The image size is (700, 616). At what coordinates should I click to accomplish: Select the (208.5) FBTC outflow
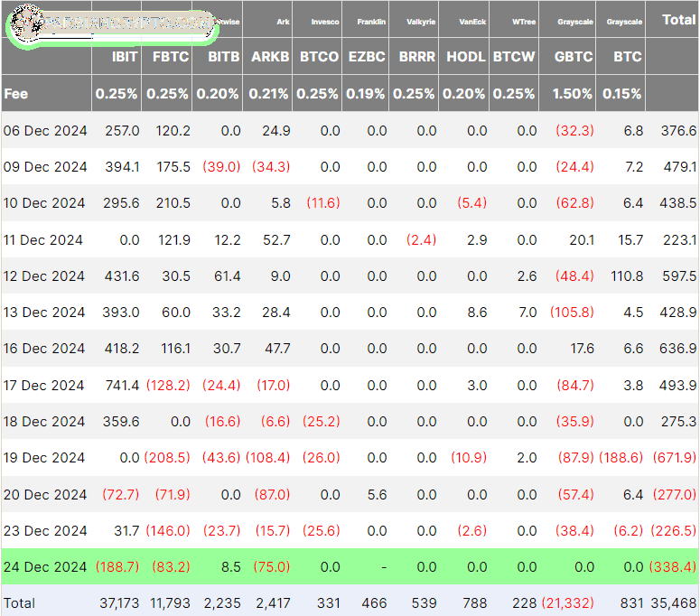tap(167, 458)
